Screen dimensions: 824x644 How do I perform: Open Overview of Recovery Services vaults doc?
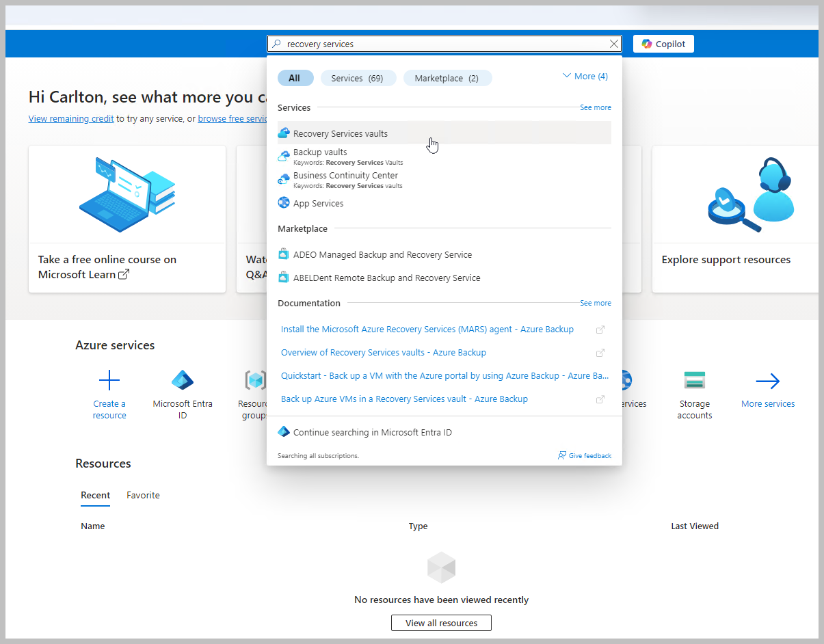(x=384, y=353)
